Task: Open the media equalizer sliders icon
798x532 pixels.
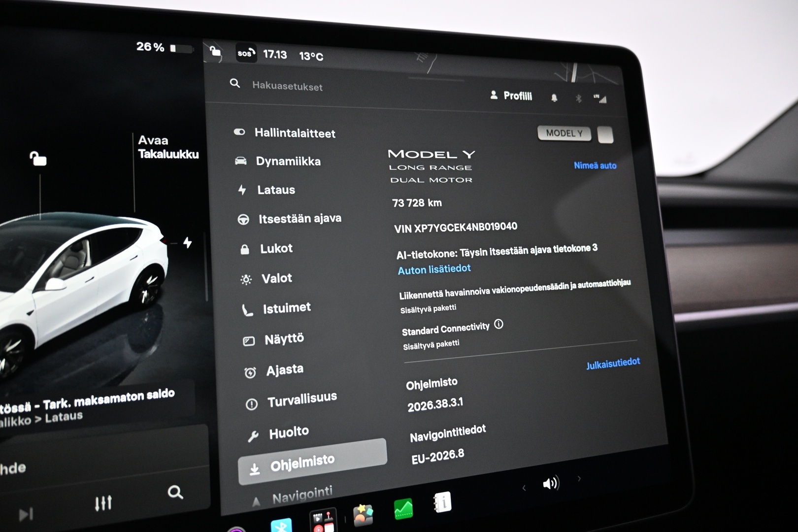Action: (x=103, y=503)
